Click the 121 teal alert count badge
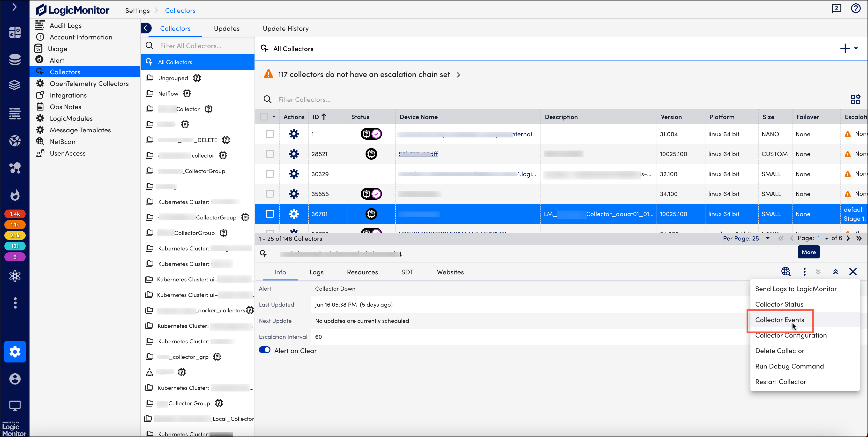 tap(15, 246)
